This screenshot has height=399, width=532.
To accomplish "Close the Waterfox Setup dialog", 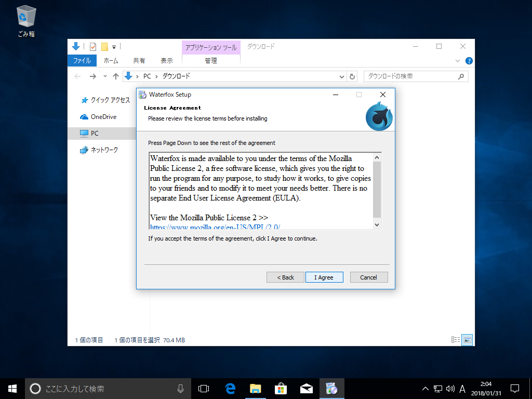I will pos(383,95).
